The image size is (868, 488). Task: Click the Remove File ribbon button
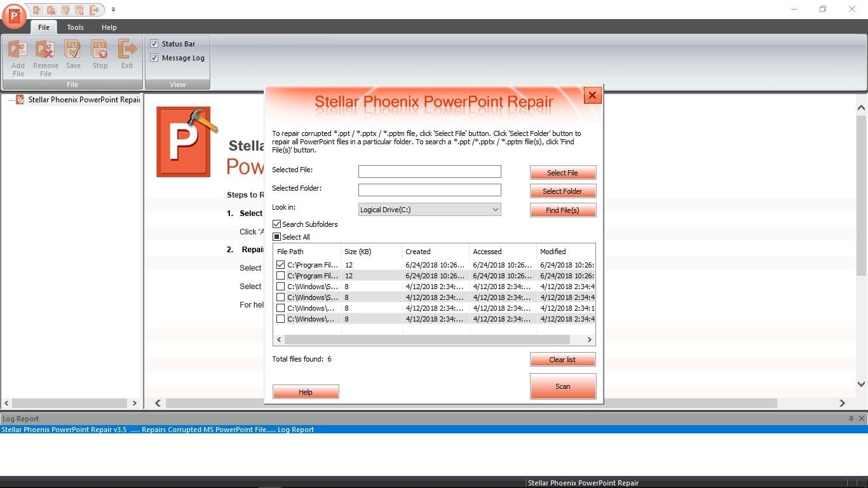46,58
